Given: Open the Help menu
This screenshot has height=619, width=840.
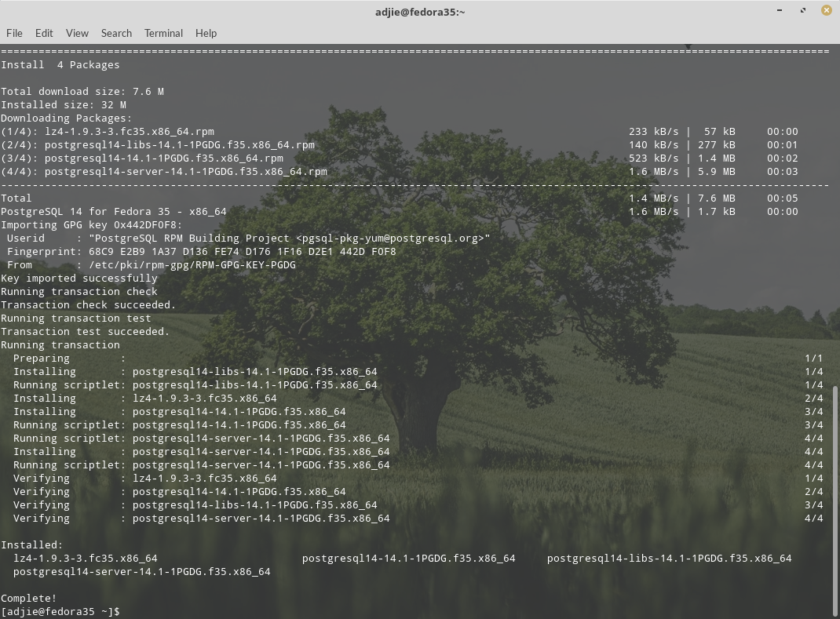Looking at the screenshot, I should tap(206, 33).
